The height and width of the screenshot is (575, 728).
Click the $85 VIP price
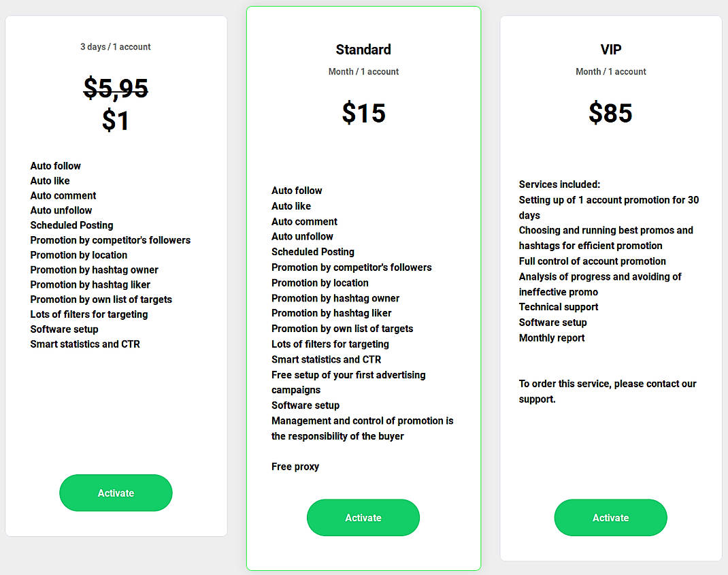pyautogui.click(x=610, y=113)
